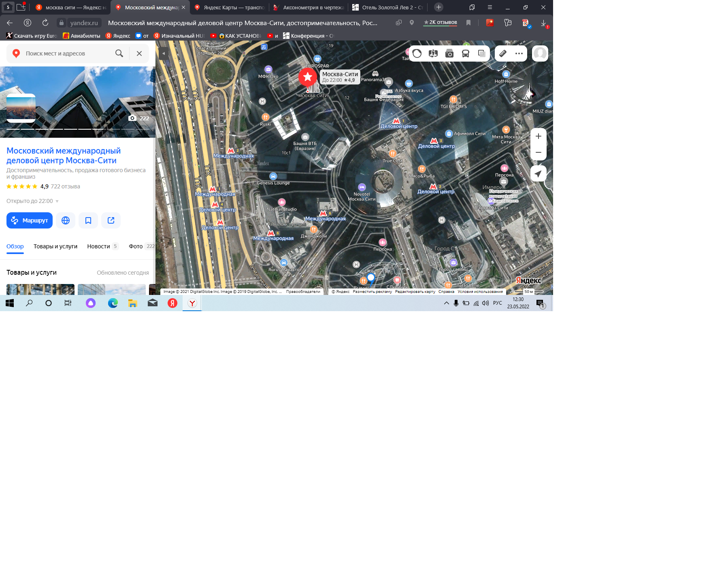Select the Genesis Lounge marker
Viewport: 728px width, 583px height.
273,176
